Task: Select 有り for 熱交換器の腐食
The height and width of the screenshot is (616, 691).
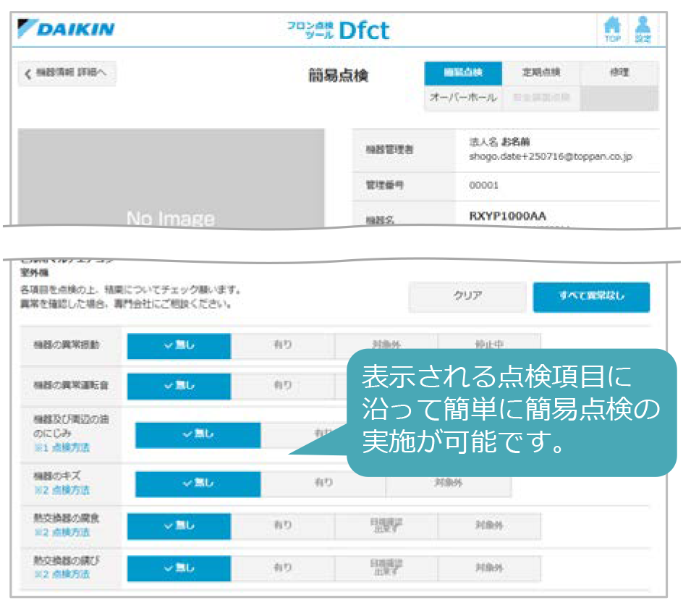Action: tap(282, 526)
